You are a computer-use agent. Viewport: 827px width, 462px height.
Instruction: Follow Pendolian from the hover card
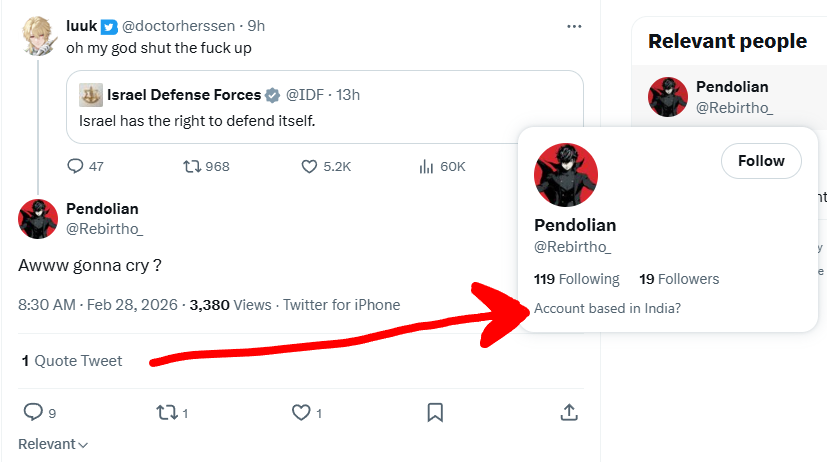(761, 160)
